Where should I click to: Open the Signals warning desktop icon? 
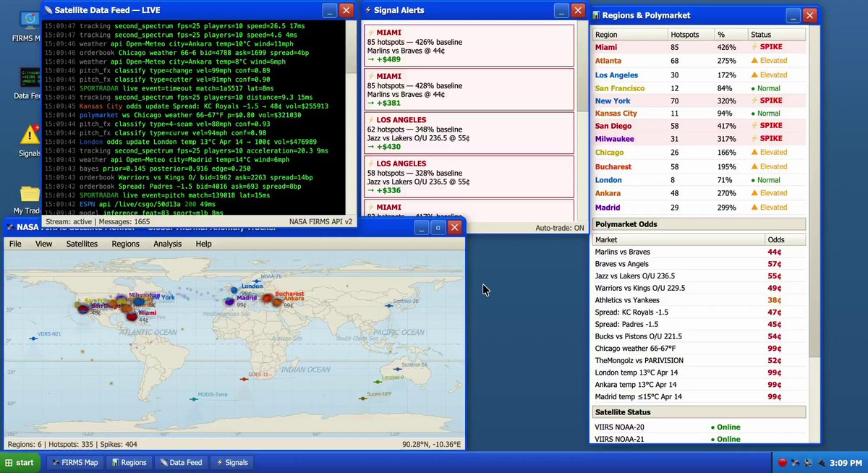29,140
